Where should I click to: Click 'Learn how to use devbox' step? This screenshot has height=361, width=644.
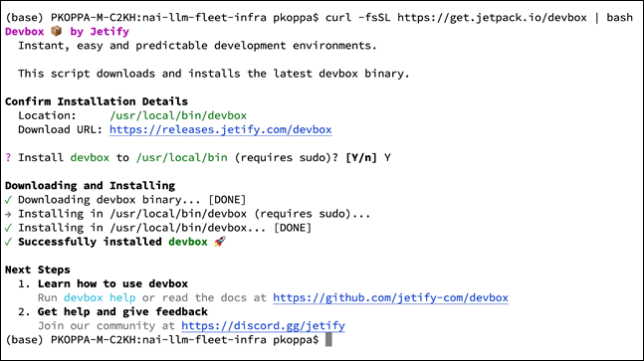point(112,283)
